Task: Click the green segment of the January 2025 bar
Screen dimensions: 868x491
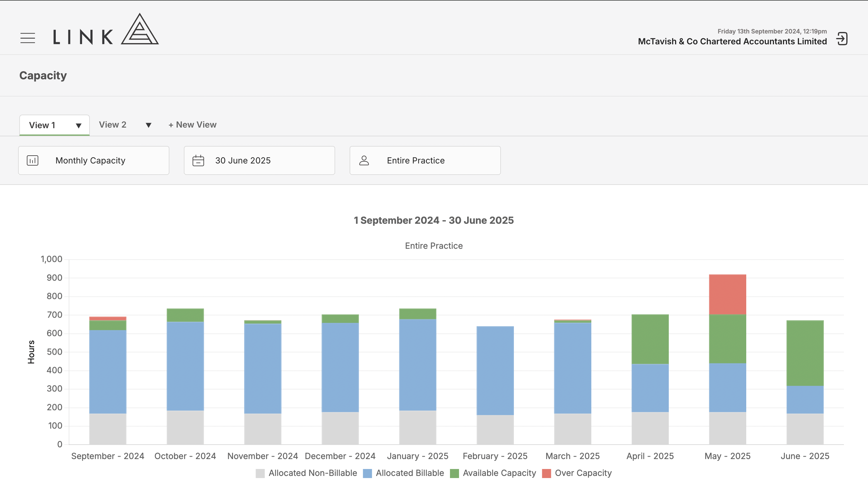Action: coord(417,314)
